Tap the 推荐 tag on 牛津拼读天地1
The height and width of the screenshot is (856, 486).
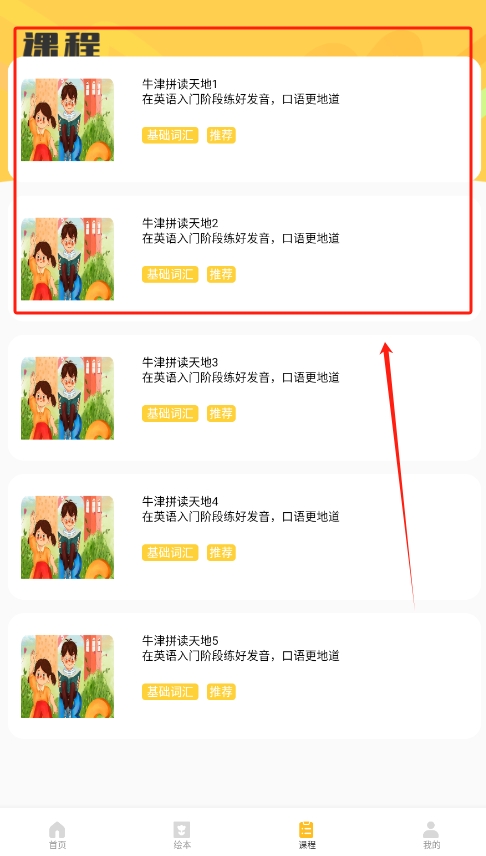221,135
